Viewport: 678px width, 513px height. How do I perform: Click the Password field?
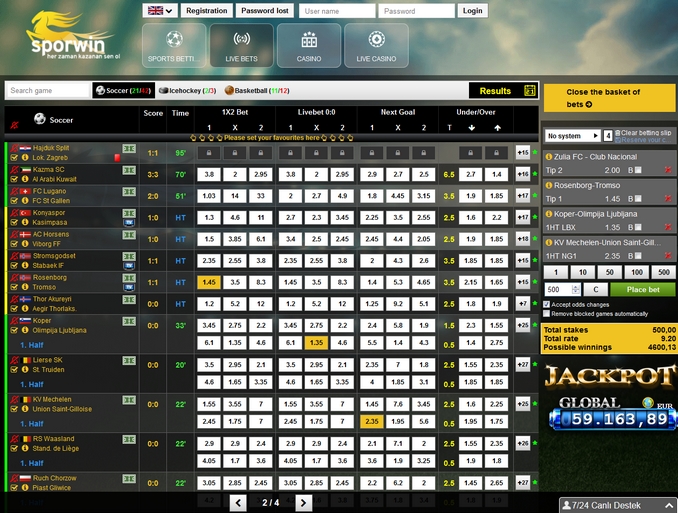(x=417, y=11)
